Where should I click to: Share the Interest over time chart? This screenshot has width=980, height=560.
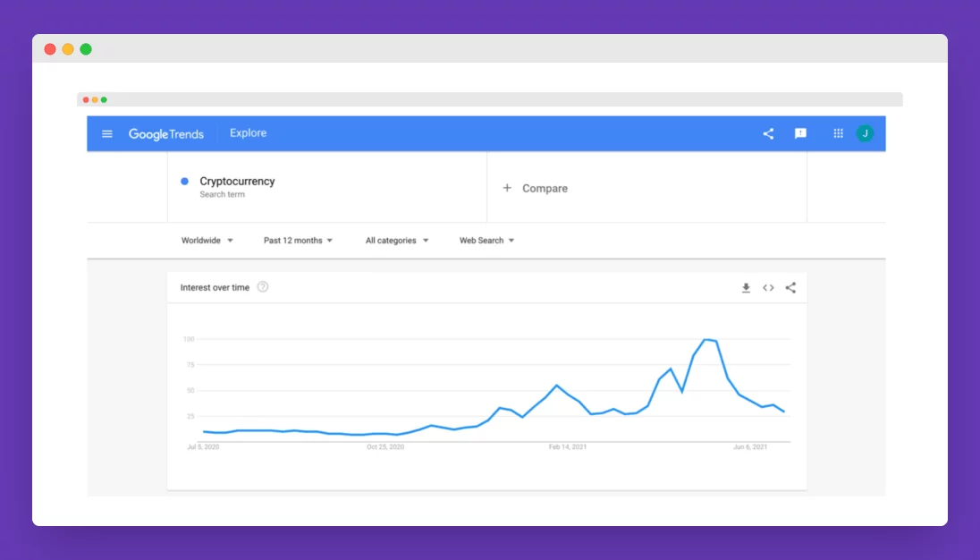pos(790,287)
